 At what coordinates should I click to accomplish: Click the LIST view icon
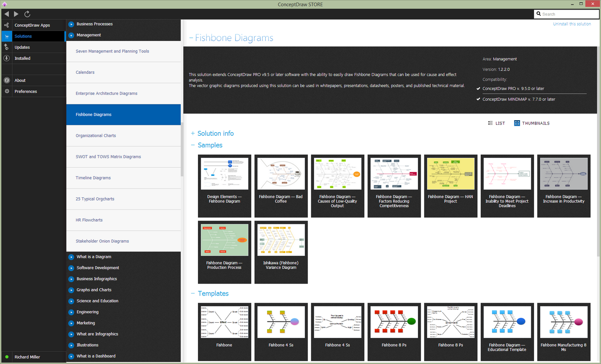pyautogui.click(x=490, y=123)
